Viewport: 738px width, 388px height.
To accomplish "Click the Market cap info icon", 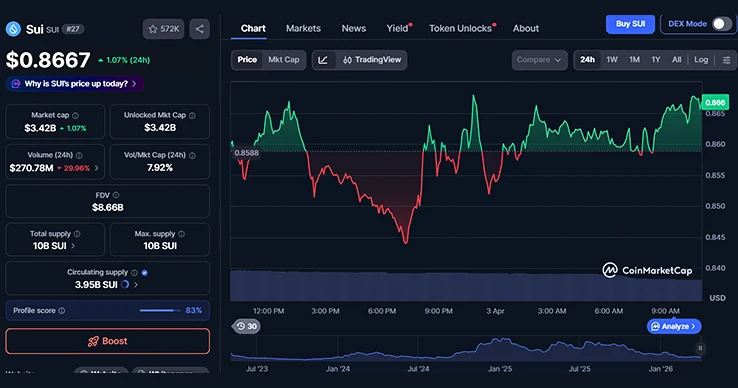I will pyautogui.click(x=75, y=115).
